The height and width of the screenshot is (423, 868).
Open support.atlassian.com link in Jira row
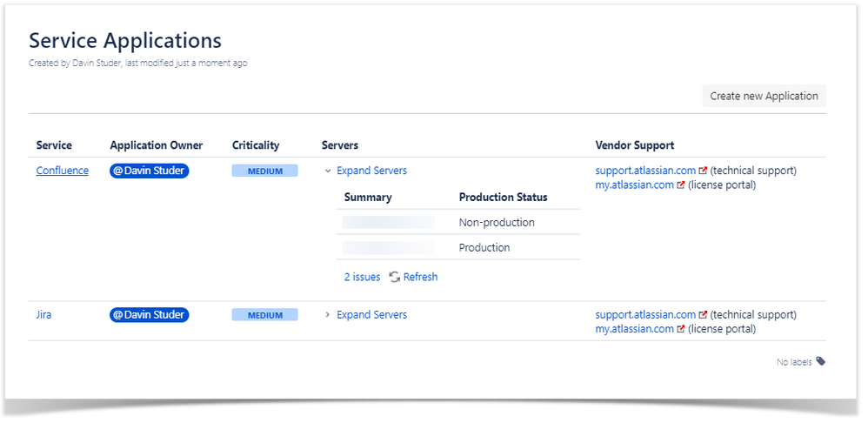[x=645, y=314]
